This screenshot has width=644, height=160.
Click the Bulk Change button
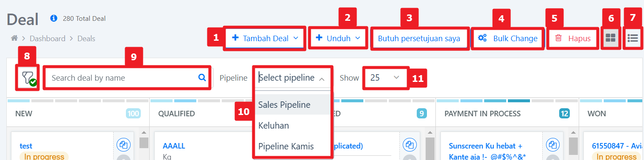507,39
